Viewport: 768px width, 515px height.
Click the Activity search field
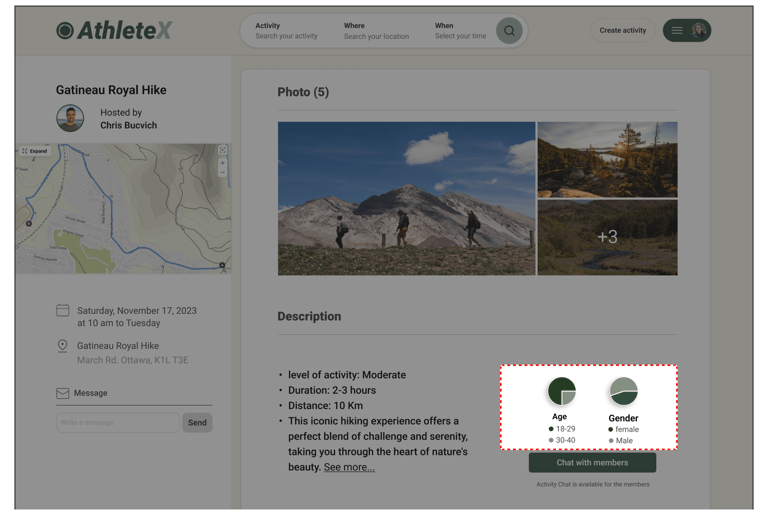(286, 31)
